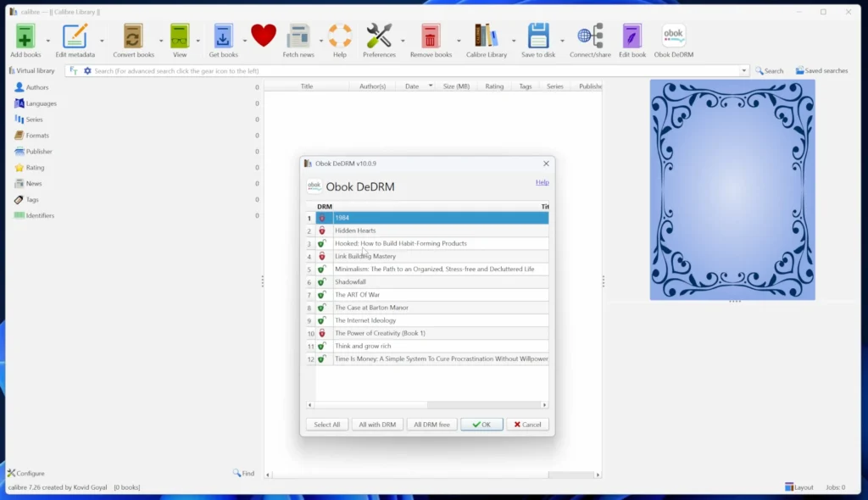Click the Search button beside the search bar
868x500 pixels.
click(770, 71)
